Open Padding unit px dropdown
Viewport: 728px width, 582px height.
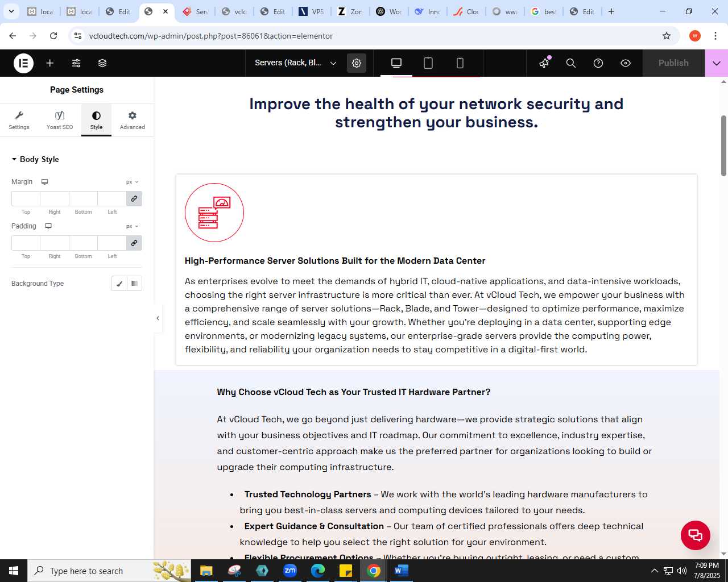point(133,226)
